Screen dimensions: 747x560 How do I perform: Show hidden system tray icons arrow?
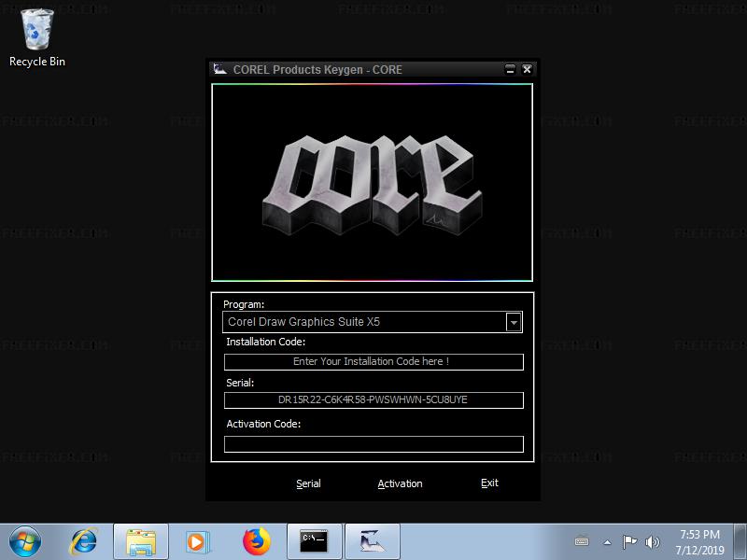click(607, 541)
